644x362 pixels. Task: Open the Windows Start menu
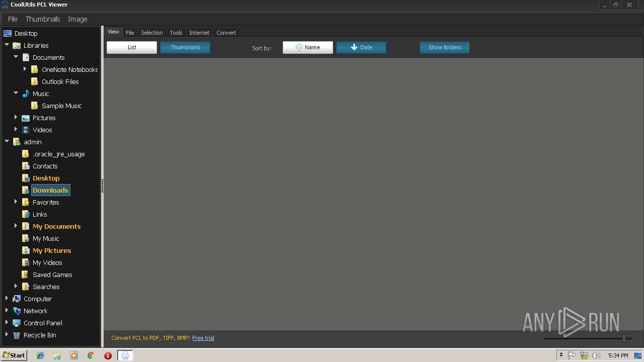tap(14, 355)
